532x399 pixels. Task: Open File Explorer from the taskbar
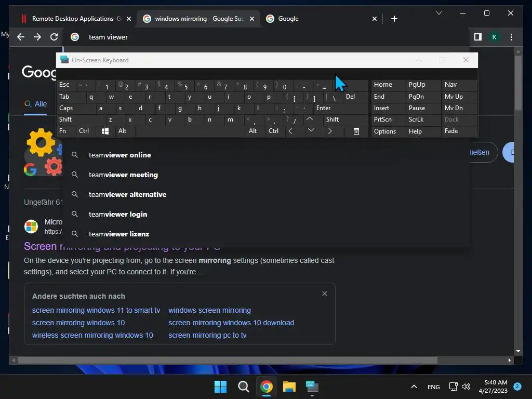[289, 387]
